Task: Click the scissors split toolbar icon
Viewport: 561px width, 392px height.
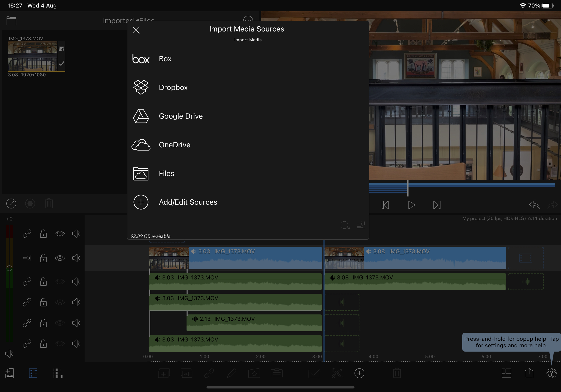Action: pos(337,373)
